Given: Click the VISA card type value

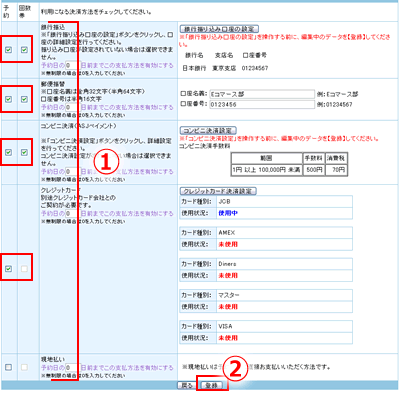Looking at the screenshot, I should pyautogui.click(x=225, y=327).
